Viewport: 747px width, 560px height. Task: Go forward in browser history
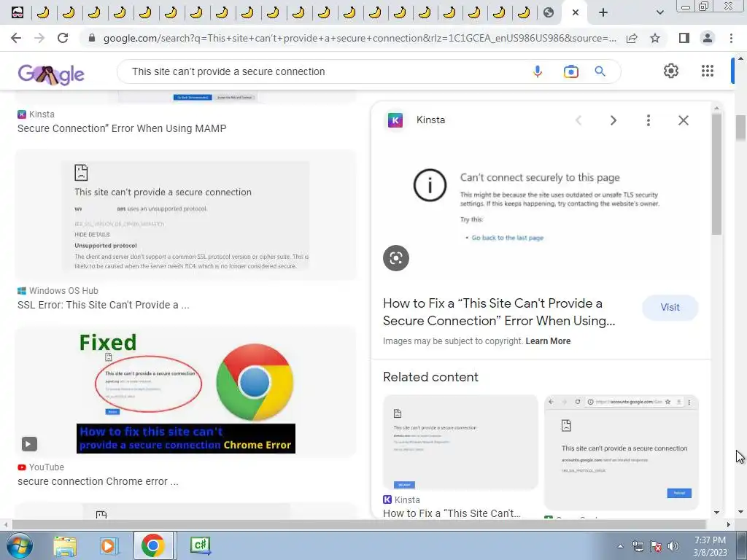(x=39, y=38)
